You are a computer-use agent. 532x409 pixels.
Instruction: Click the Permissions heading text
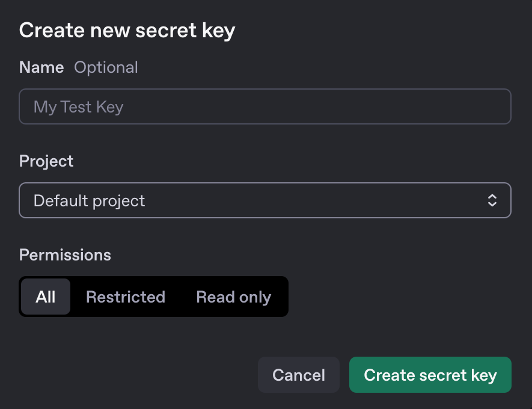point(64,254)
